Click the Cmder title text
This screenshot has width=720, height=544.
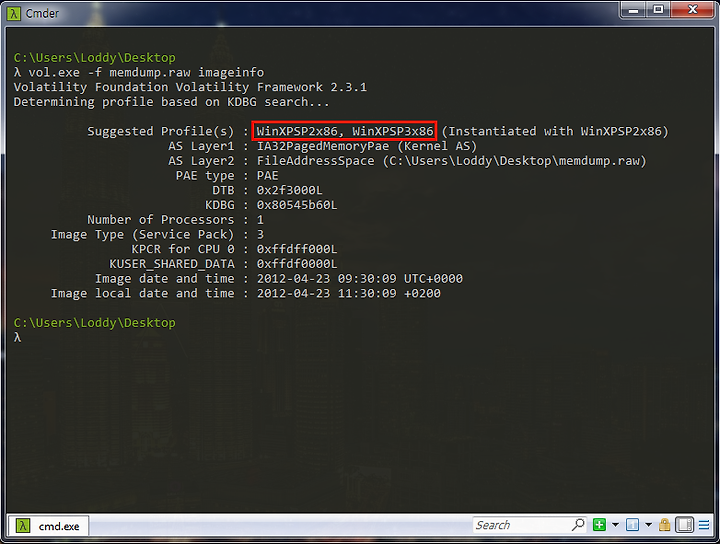[42, 14]
